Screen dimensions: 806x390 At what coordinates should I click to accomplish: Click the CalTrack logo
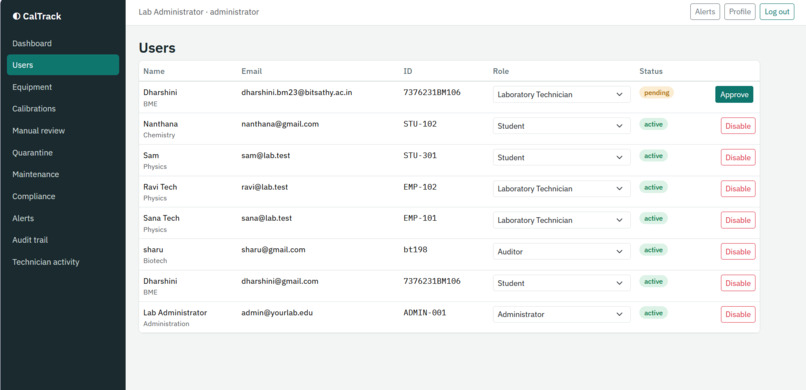coord(37,16)
